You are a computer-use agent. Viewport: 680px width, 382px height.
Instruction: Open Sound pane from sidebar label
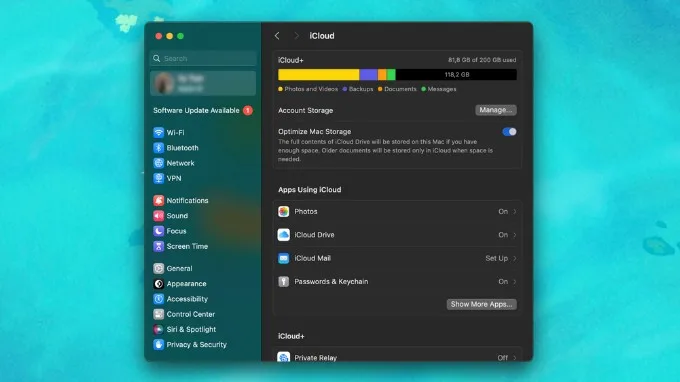point(177,216)
